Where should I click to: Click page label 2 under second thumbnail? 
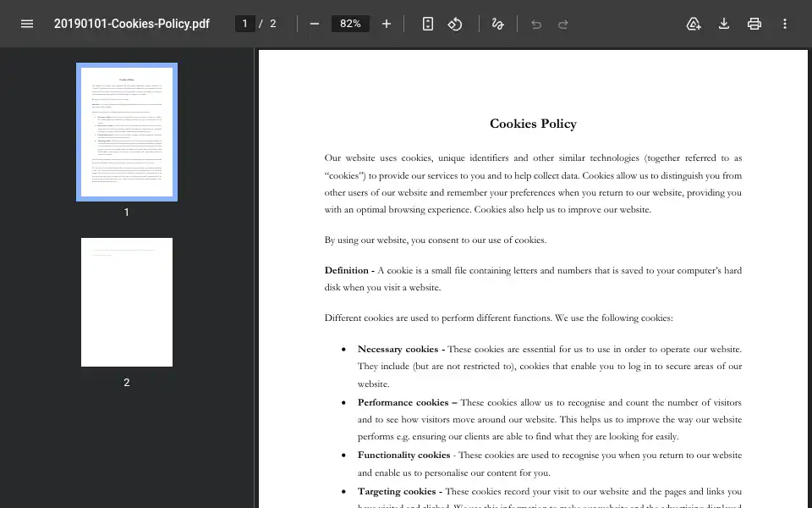(126, 383)
